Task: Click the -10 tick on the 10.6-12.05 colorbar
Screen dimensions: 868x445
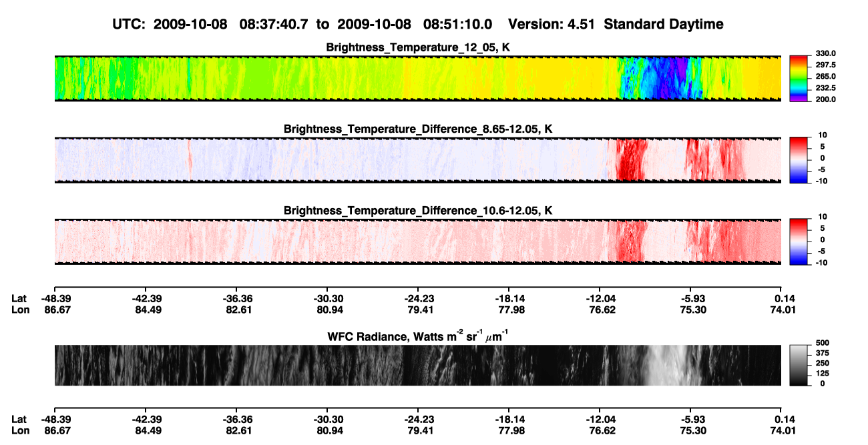Action: 821,262
